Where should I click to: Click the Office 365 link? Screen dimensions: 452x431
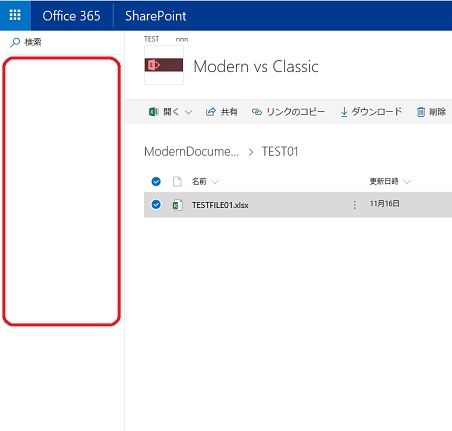(71, 16)
